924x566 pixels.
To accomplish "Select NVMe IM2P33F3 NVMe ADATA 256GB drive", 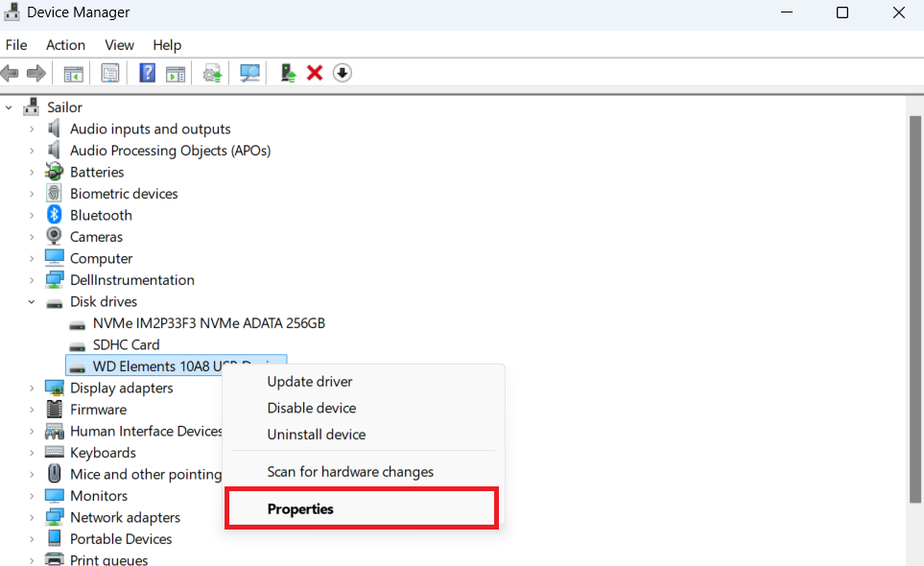I will click(208, 323).
